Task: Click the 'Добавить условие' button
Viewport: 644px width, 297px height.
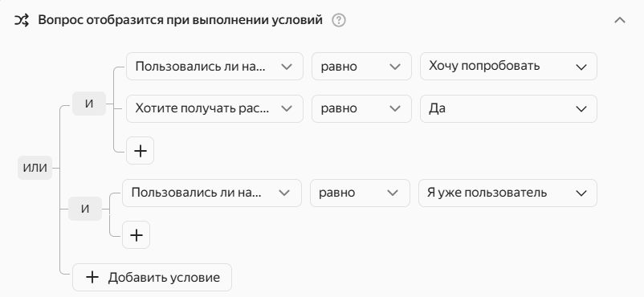Action: point(152,277)
